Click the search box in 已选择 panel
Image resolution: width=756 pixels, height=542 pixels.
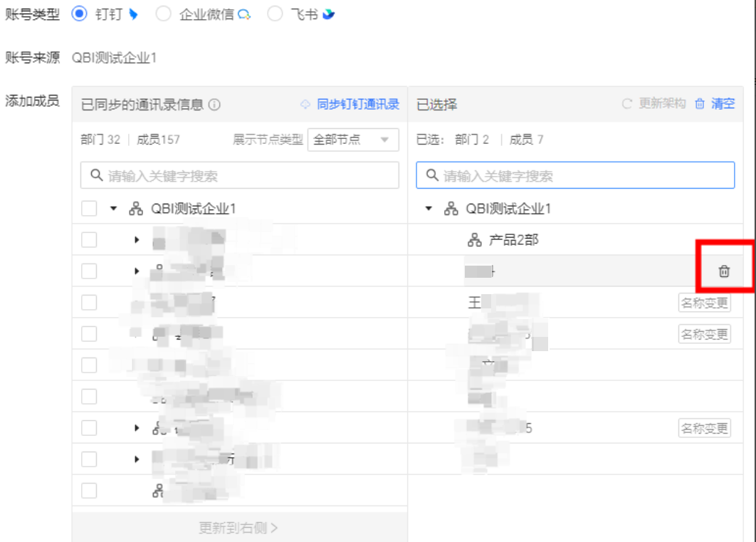[x=575, y=176]
